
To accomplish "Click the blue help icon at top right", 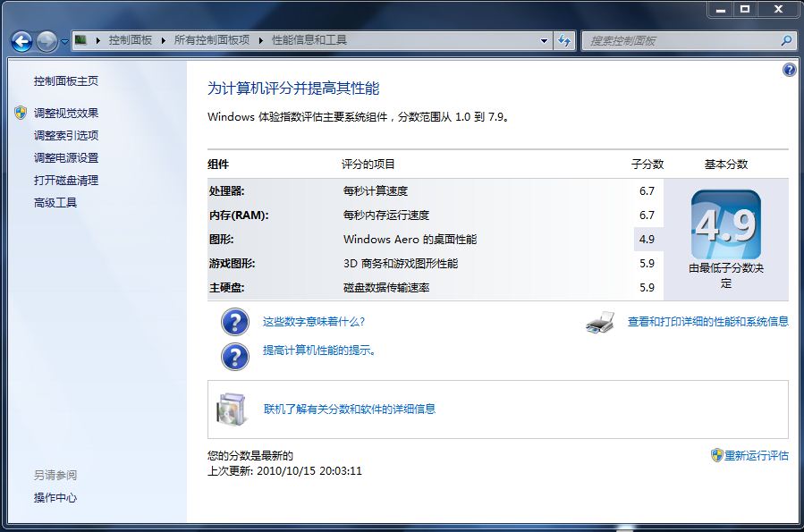I will (x=789, y=70).
